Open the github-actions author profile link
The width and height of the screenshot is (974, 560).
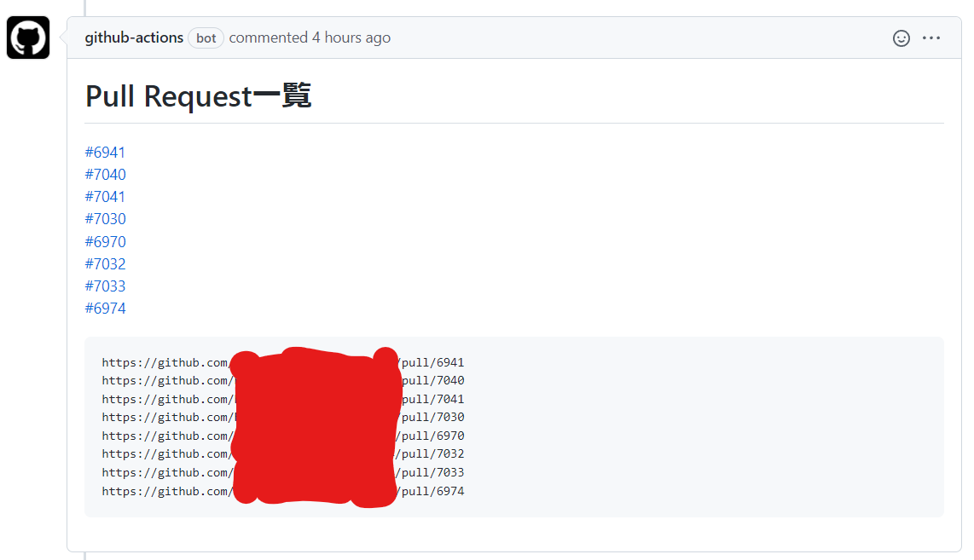[x=134, y=38]
